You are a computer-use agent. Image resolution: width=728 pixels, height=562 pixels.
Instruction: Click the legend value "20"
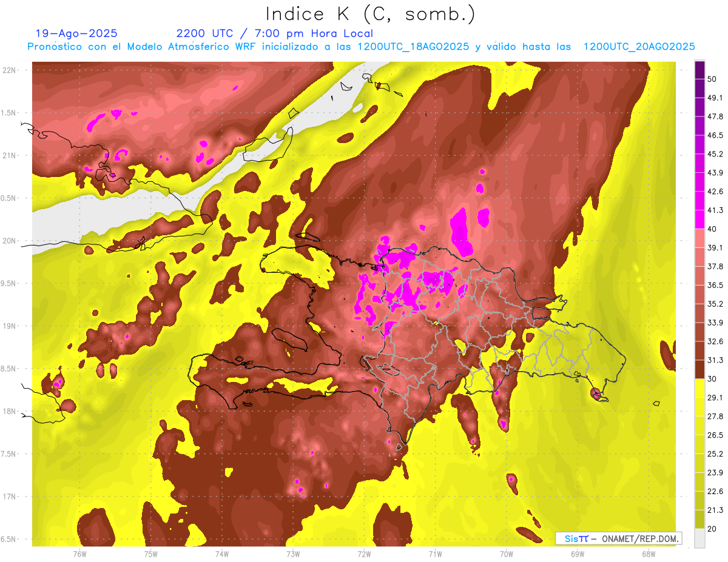712,529
